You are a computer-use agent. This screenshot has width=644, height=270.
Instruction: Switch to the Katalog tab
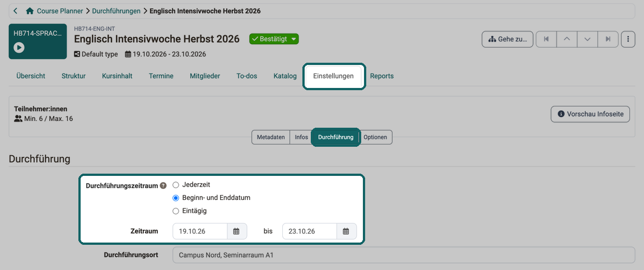click(x=285, y=76)
